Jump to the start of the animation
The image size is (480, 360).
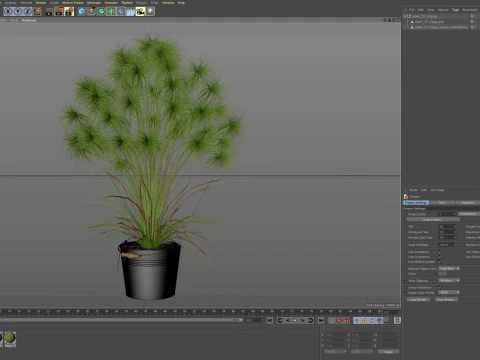[269, 320]
